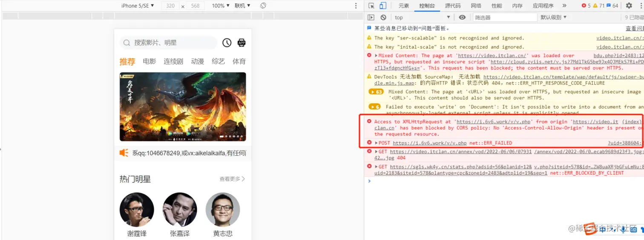Expand the 63 grouped mixed content warnings
The image size is (644, 240).
click(376, 92)
